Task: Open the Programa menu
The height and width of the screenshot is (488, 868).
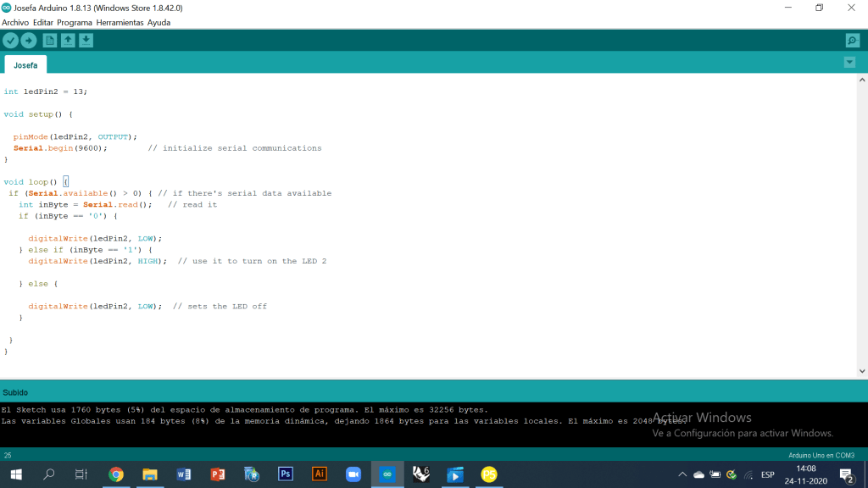Action: click(75, 22)
